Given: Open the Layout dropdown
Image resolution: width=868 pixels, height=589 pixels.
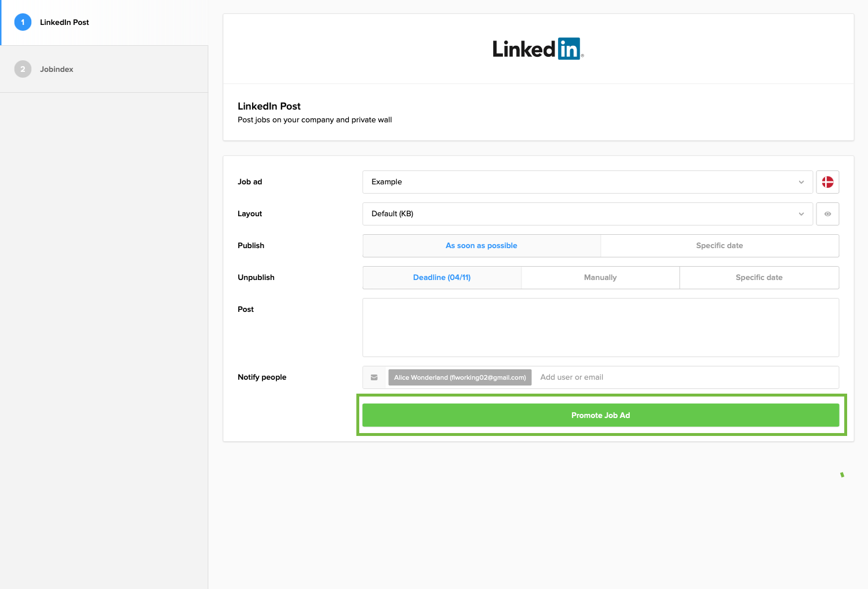Looking at the screenshot, I should point(588,214).
